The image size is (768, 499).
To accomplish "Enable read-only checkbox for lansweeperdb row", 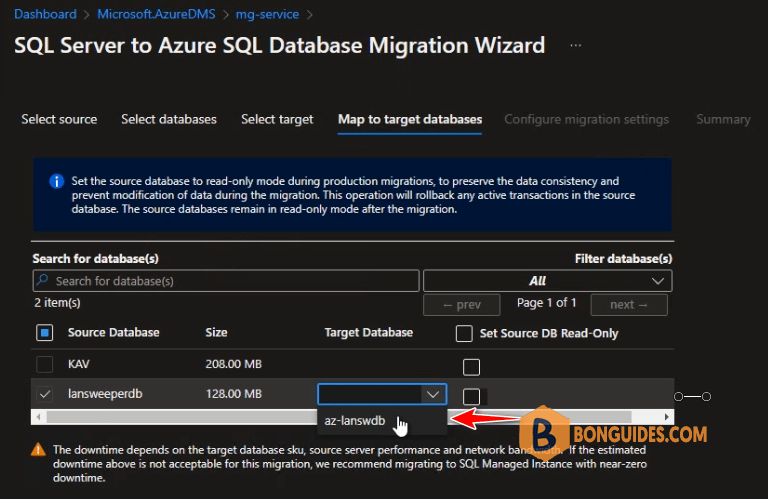I will pyautogui.click(x=471, y=397).
